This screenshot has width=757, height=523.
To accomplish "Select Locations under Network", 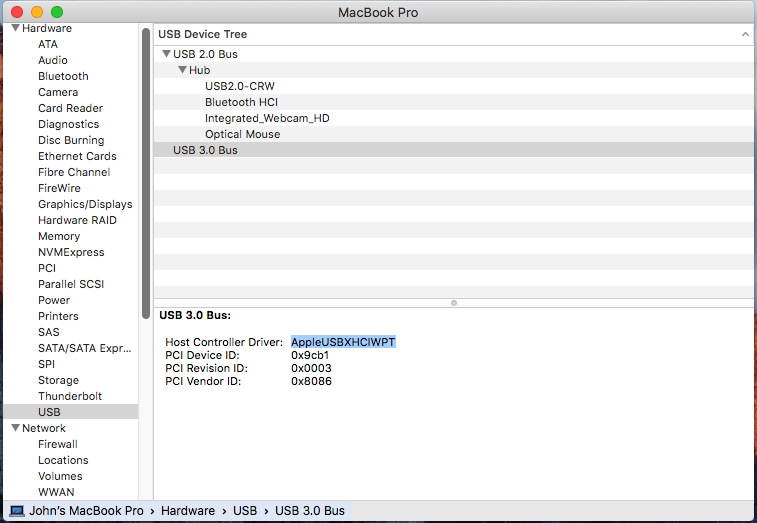I will [x=63, y=460].
